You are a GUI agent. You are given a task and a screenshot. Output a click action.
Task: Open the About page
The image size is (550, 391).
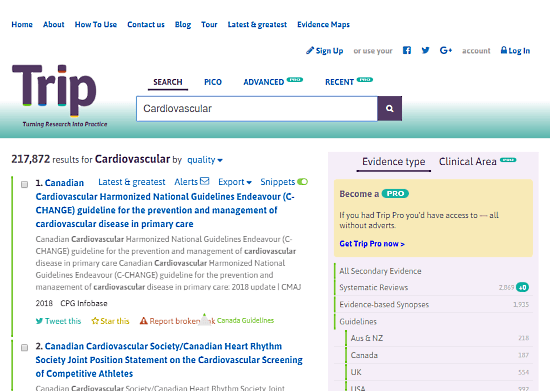(x=54, y=25)
